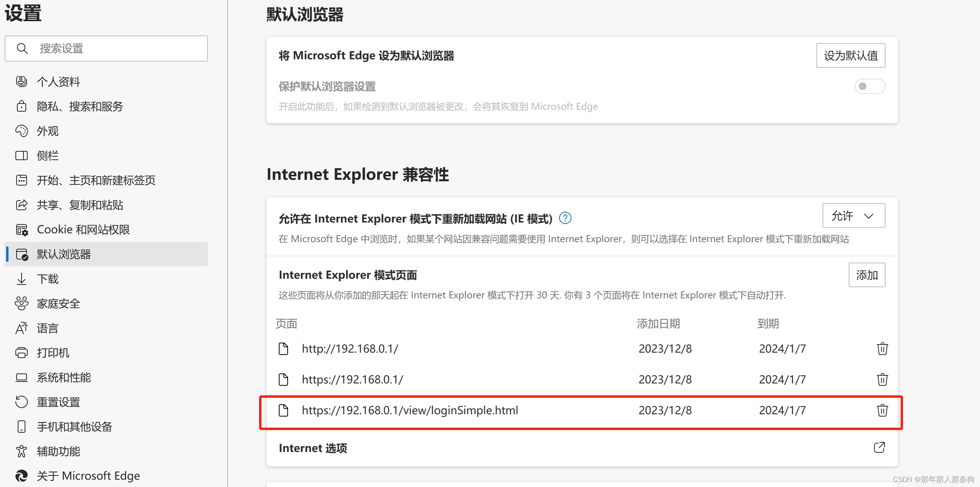Viewport: 980px width, 487px height.
Task: Click the Microsoft Edge logo icon
Action: tap(22, 476)
